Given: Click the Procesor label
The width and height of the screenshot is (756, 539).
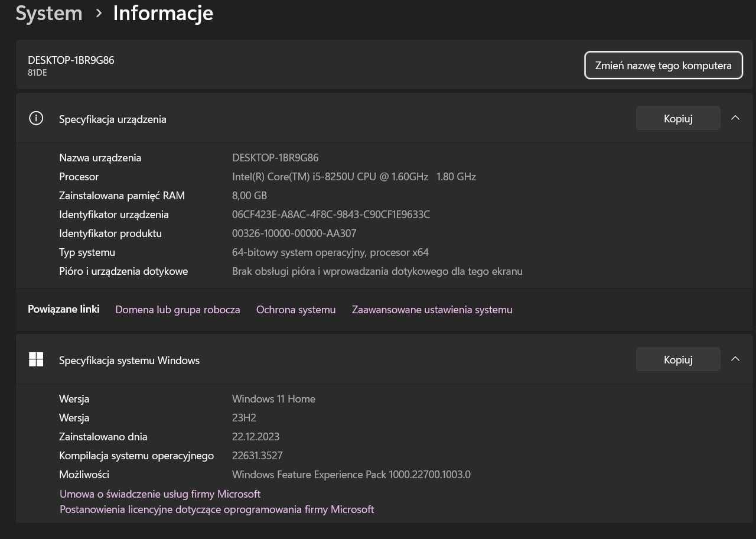Looking at the screenshot, I should 79,177.
